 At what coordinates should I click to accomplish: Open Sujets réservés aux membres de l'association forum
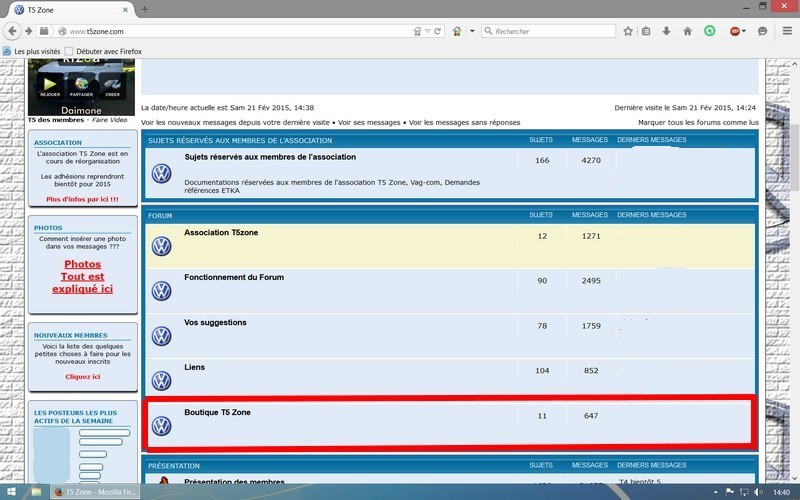pos(270,157)
